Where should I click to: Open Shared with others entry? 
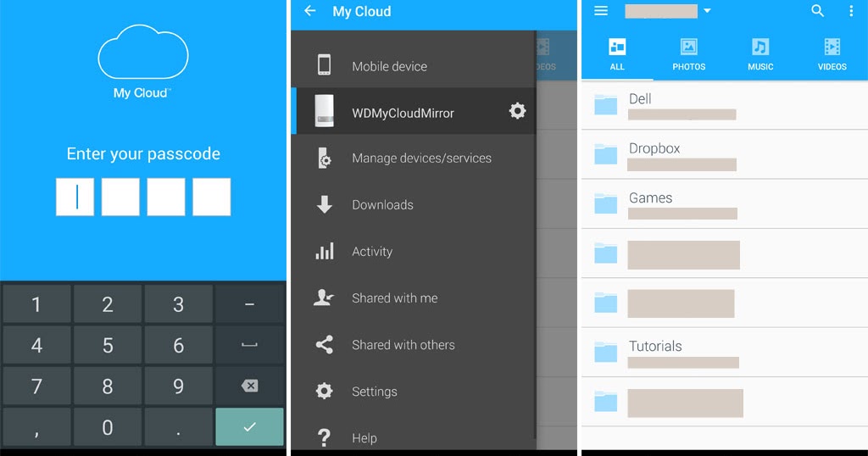pyautogui.click(x=413, y=345)
